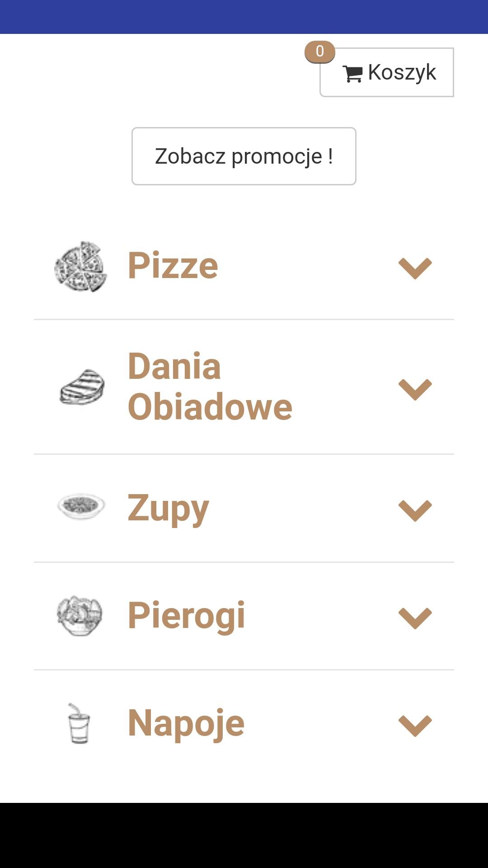The height and width of the screenshot is (868, 488).
Task: Click the pizza slice icon
Action: click(80, 266)
